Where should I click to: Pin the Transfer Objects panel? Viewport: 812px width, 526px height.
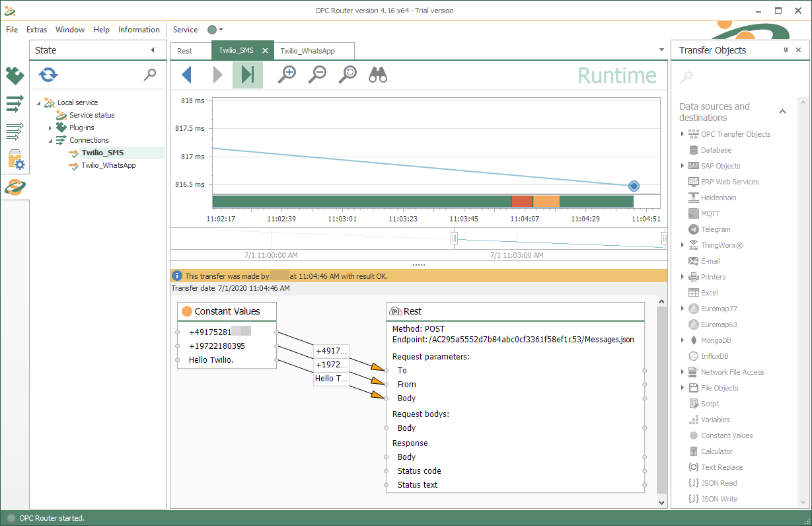(786, 50)
